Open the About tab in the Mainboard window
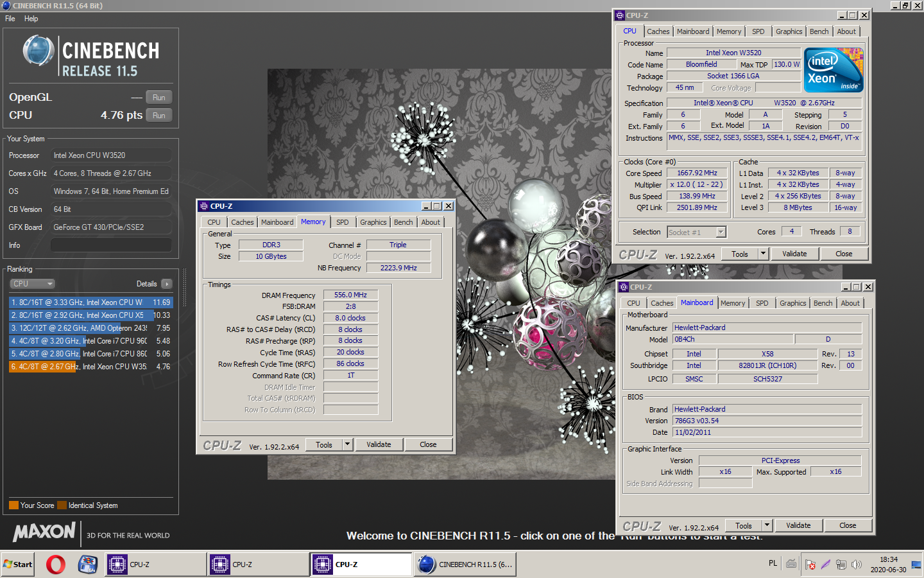Viewport: 924px width, 578px height. (850, 303)
